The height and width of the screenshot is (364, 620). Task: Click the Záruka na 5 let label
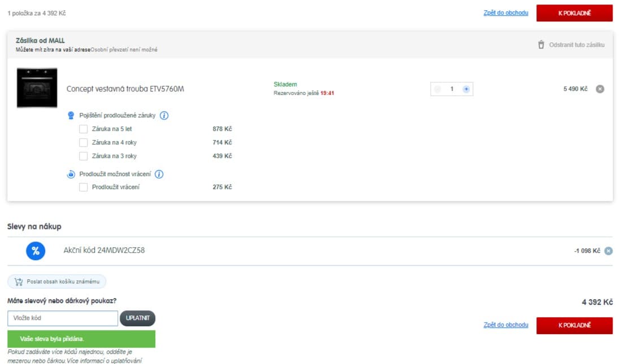[x=112, y=129]
